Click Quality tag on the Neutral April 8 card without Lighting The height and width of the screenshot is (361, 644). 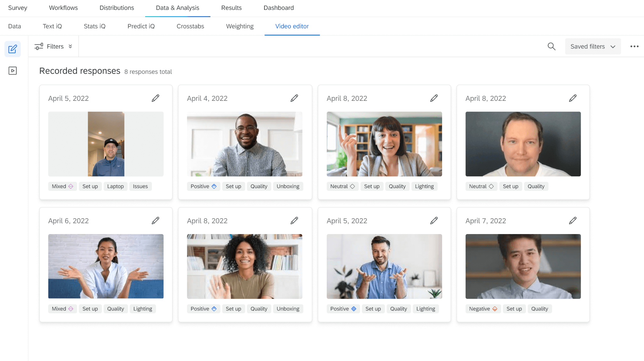[x=536, y=186]
